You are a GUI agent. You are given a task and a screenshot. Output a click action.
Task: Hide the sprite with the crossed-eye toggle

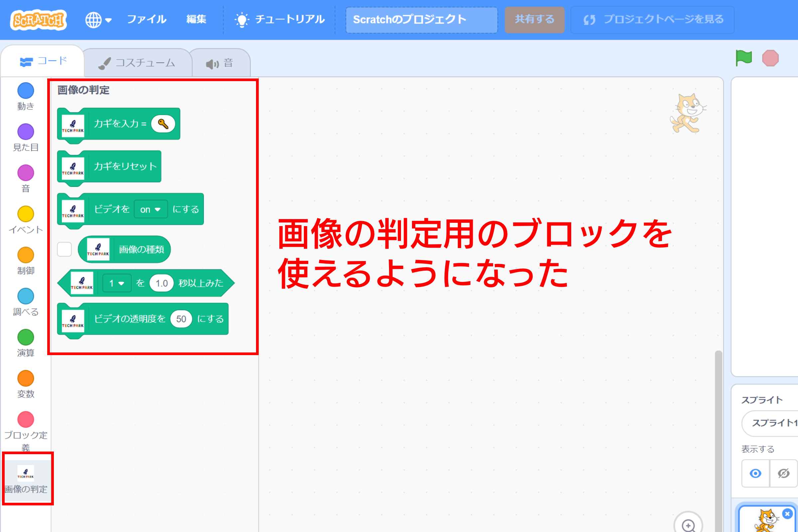point(783,473)
